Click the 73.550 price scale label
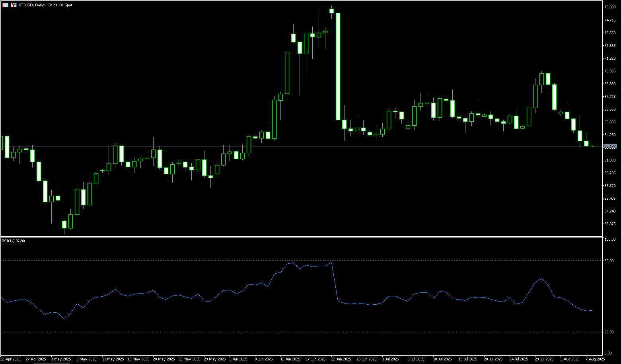 (610, 33)
